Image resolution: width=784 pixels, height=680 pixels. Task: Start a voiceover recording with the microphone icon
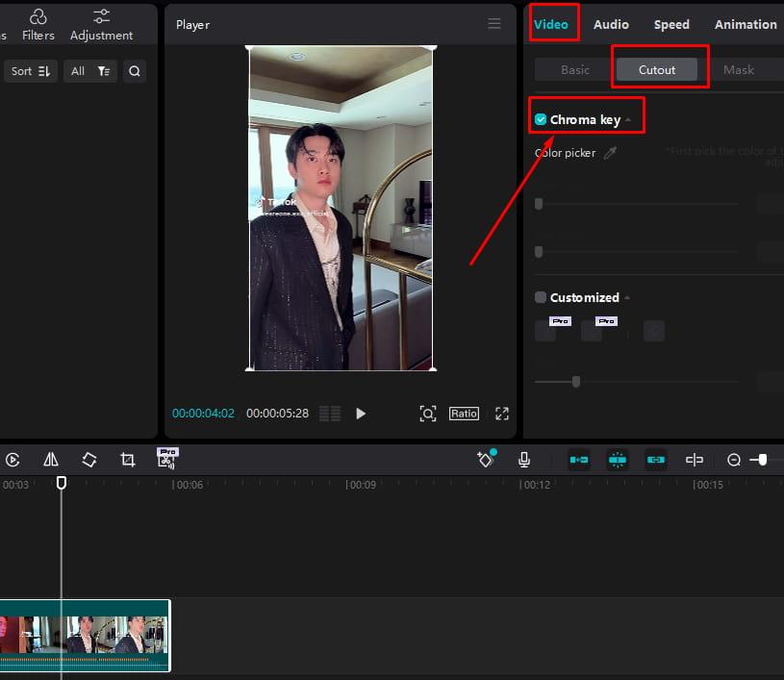coord(523,460)
